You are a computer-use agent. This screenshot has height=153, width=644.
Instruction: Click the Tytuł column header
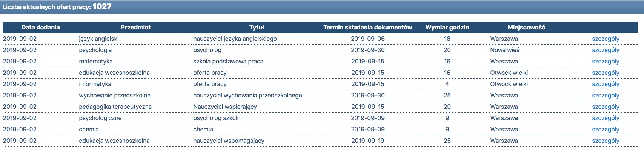[257, 27]
